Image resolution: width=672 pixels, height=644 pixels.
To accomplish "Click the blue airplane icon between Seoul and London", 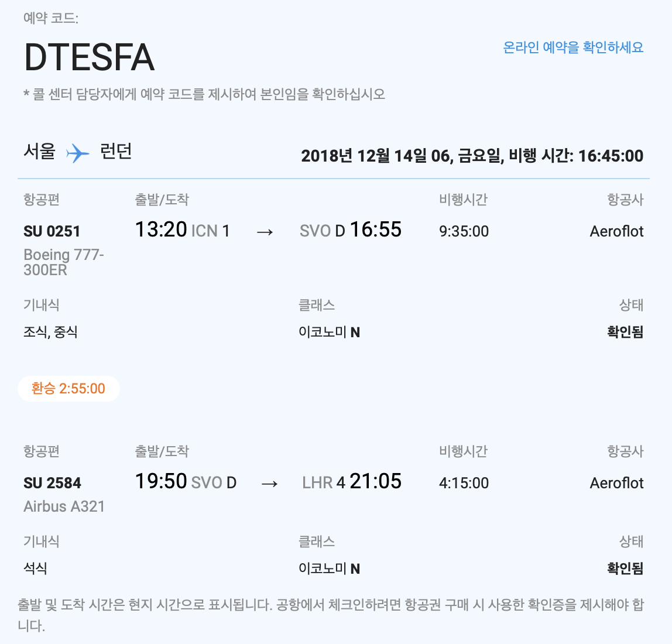I will coord(78,153).
